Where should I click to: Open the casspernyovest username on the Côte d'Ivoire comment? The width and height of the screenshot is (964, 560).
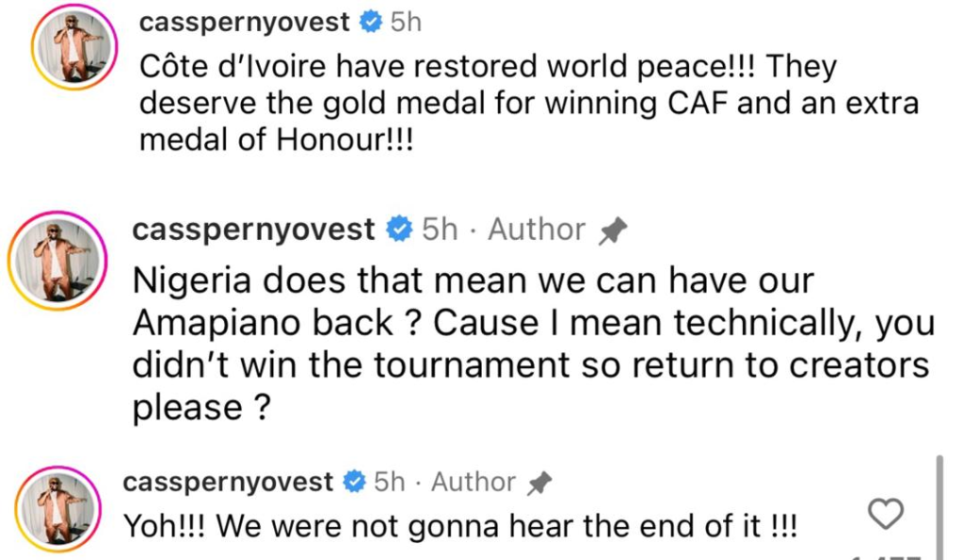click(x=245, y=24)
